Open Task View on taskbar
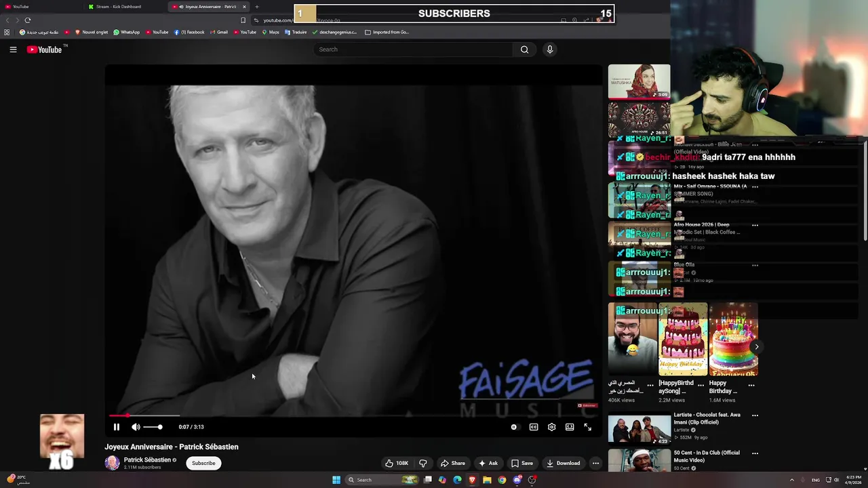 (x=428, y=480)
